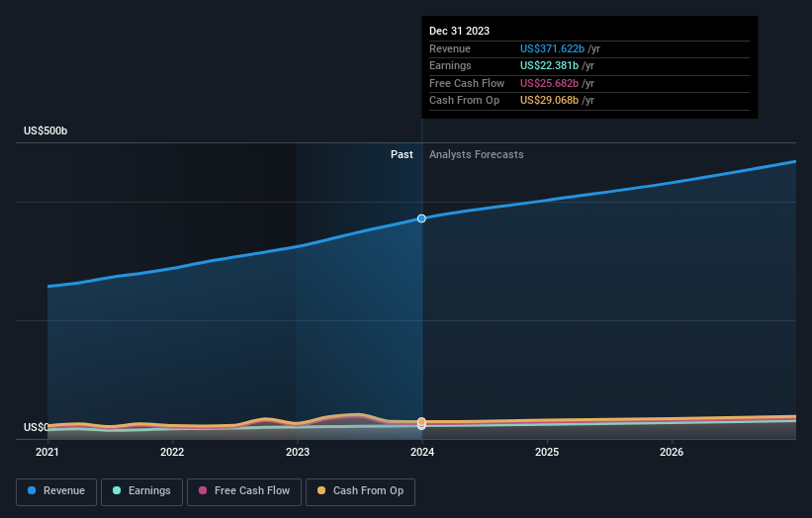This screenshot has width=812, height=518.
Task: Click the Free Cash Flow label in tooltip
Action: pos(467,83)
